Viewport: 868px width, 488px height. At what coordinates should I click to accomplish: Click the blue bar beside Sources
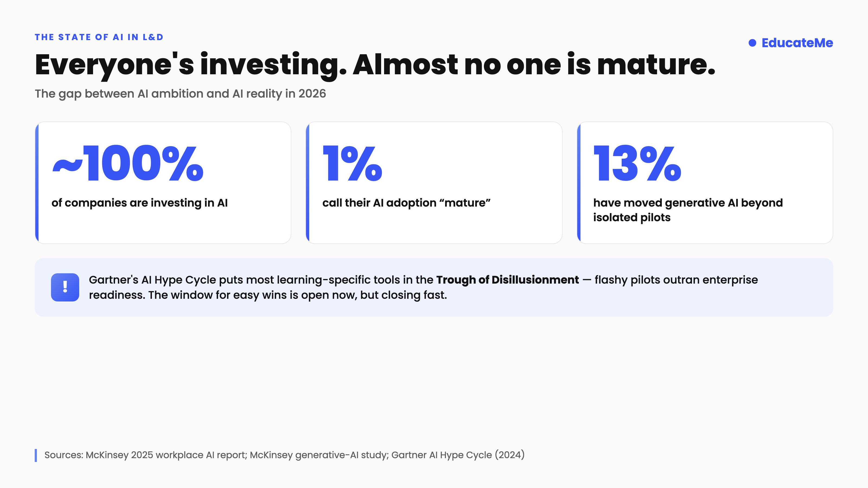[36, 455]
